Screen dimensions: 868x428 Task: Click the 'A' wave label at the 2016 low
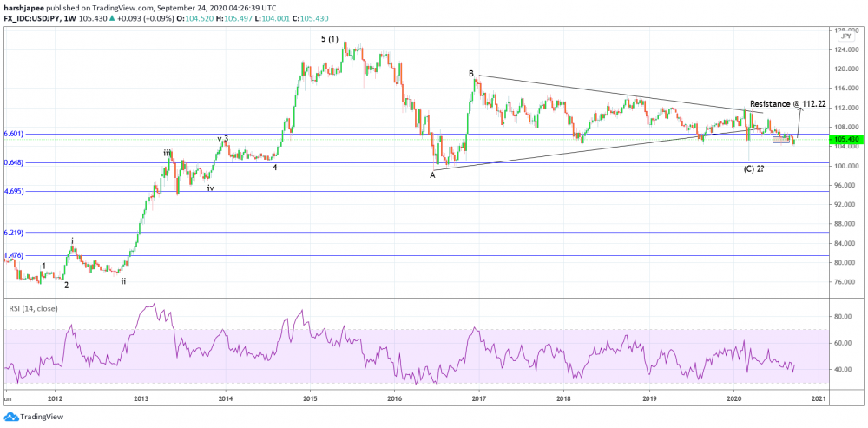[x=432, y=175]
